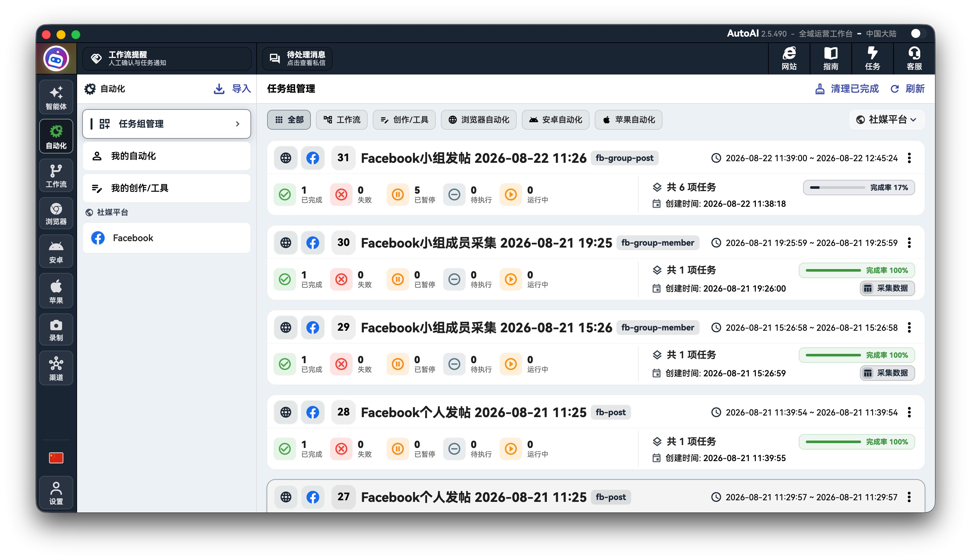The image size is (971, 560).
Task: Click globe icon on task group 27
Action: (286, 497)
